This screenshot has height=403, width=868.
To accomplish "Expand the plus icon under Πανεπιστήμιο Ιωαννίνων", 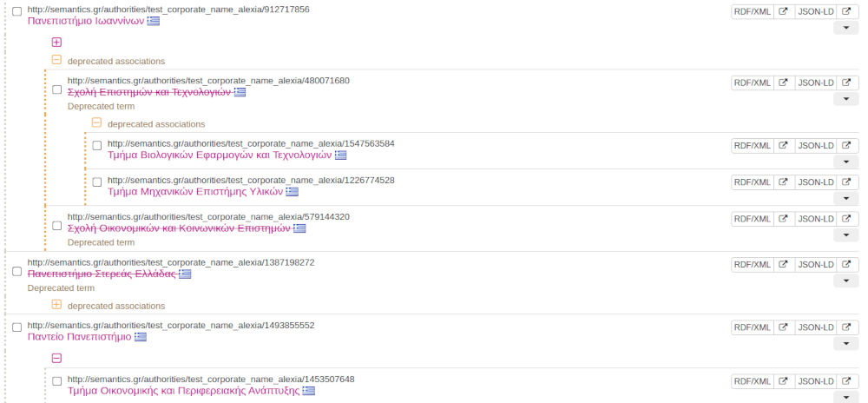I will pos(56,42).
